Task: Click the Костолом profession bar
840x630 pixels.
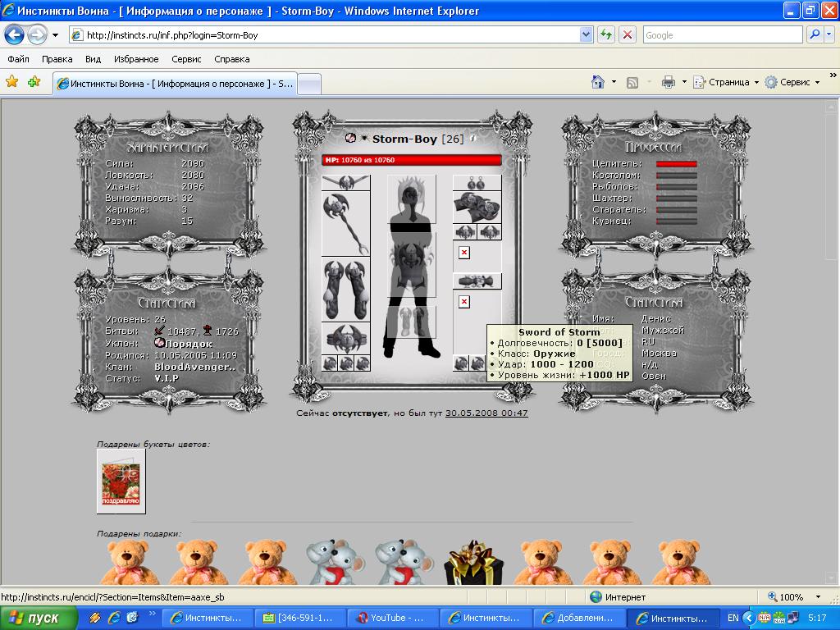Action: pos(677,176)
